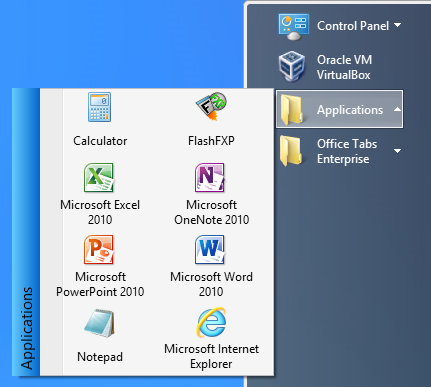Expand the Control Panel dropdown arrow

click(397, 25)
